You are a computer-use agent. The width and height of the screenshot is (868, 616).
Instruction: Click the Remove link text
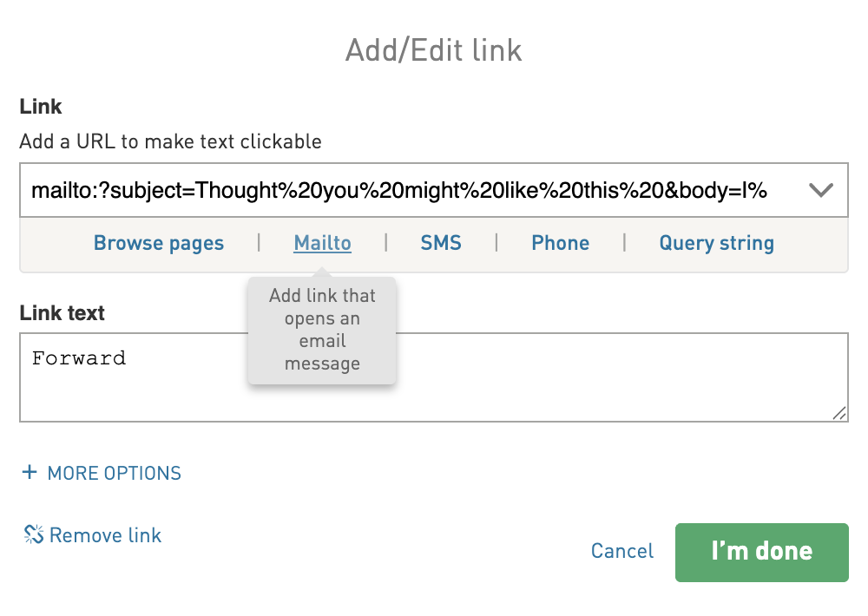click(105, 535)
